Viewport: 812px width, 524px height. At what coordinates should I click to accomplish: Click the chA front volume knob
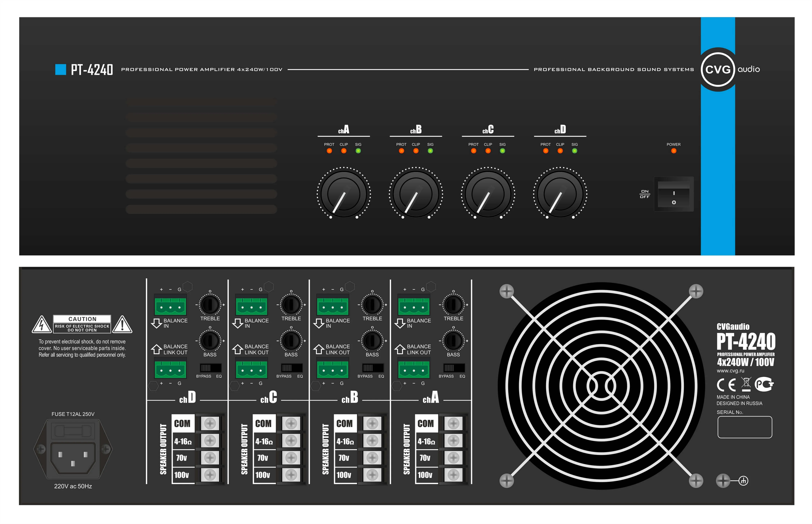tap(343, 194)
